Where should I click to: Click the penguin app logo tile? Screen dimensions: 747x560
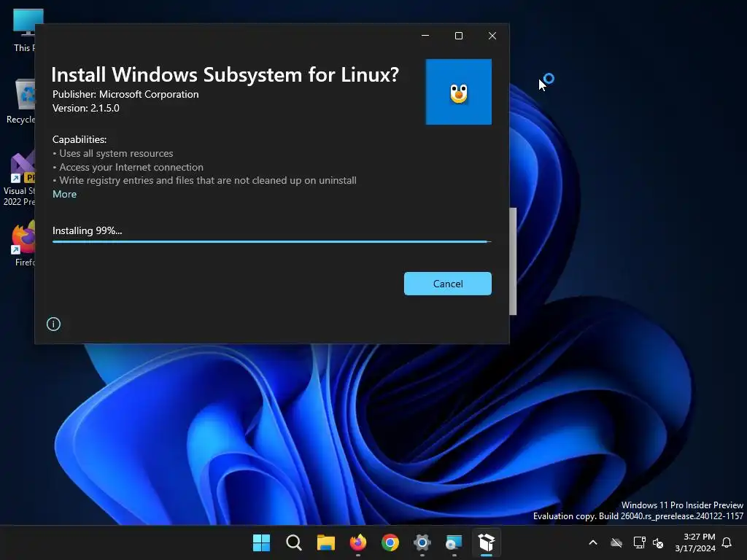(458, 92)
